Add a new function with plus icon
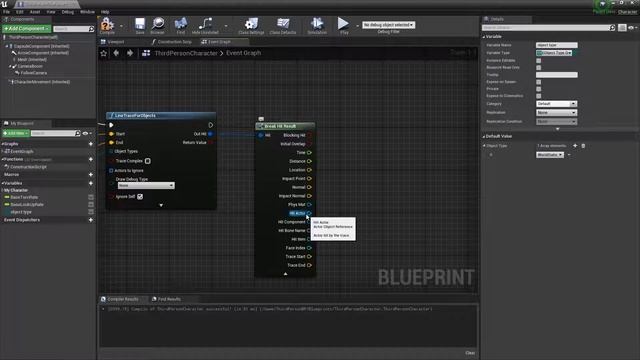The width and height of the screenshot is (640, 360). pos(91,159)
